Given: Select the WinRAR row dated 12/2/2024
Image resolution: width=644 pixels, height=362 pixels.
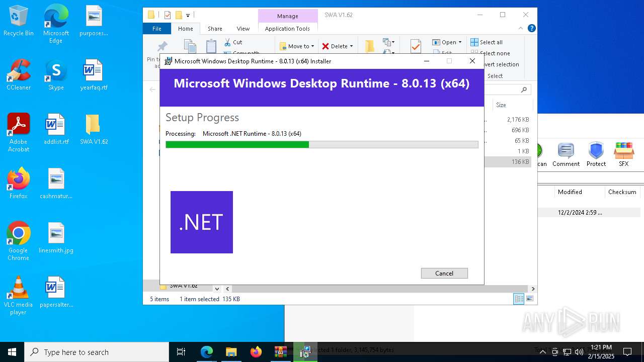Looking at the screenshot, I should coord(589,213).
